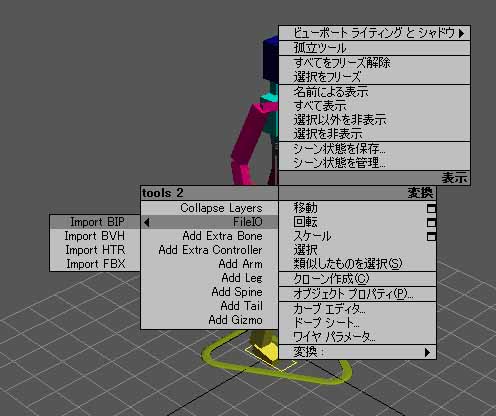Open ドープ シート...
Screen dimensions: 496x416
357,323
